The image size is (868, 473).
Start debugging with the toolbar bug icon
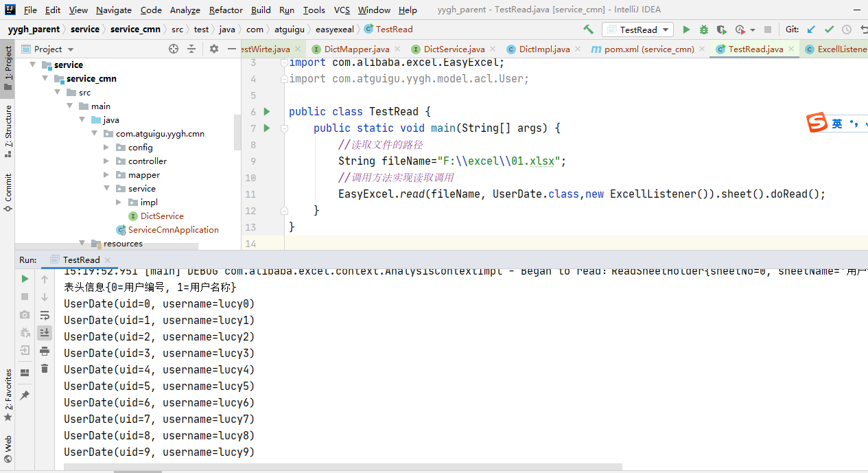[x=704, y=30]
